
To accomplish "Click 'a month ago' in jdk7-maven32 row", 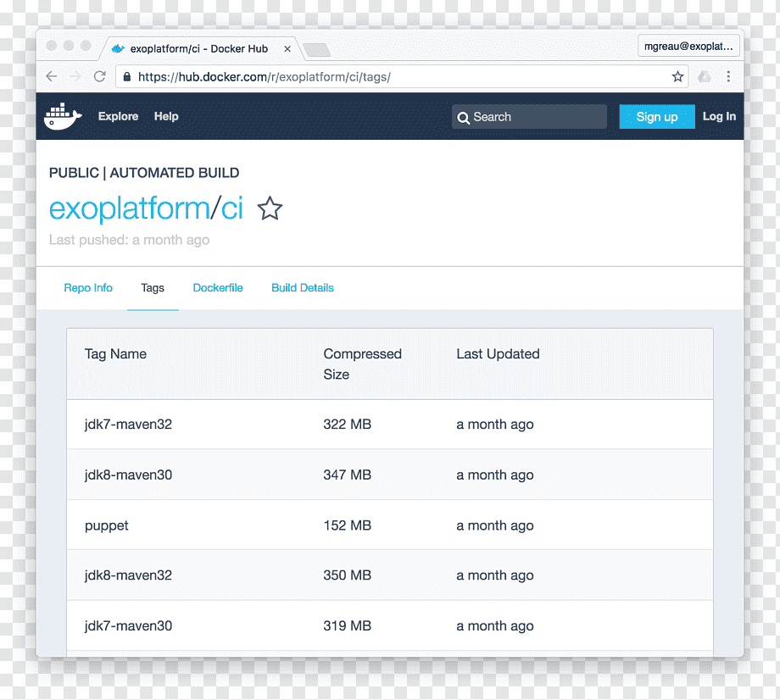I will pos(495,425).
